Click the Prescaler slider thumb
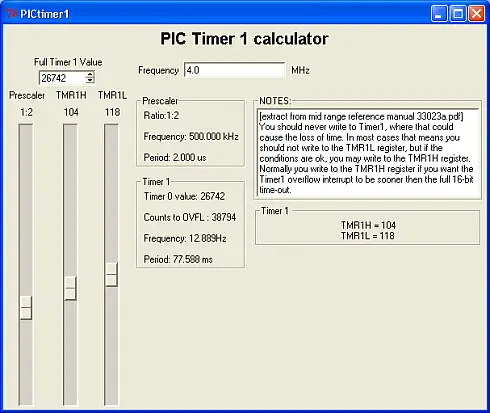The image size is (490, 413). click(x=26, y=308)
